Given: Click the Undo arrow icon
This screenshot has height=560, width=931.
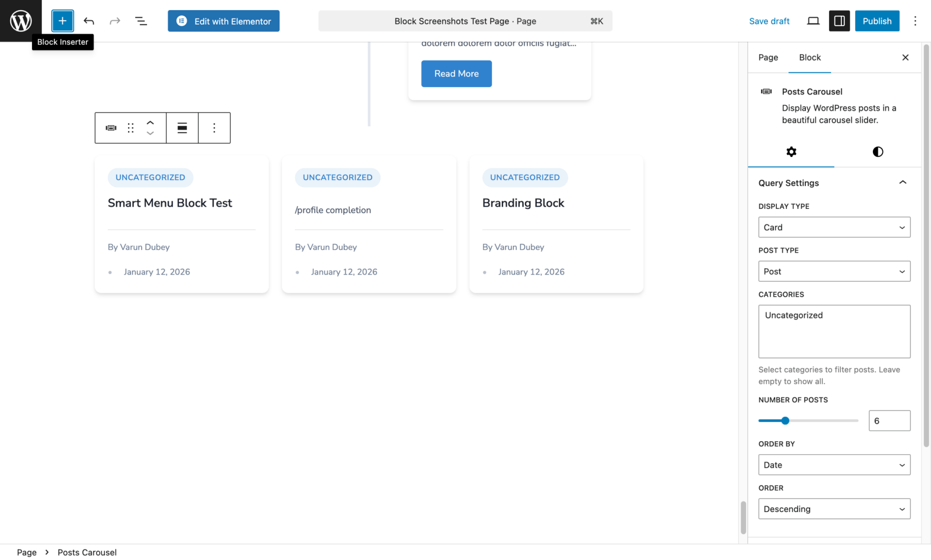Looking at the screenshot, I should pos(89,21).
